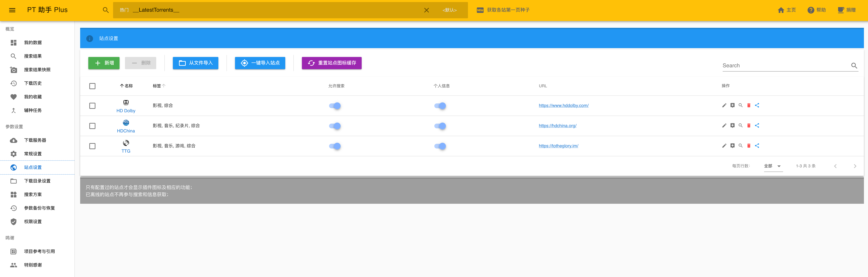Clear the search text with X icon

426,10
